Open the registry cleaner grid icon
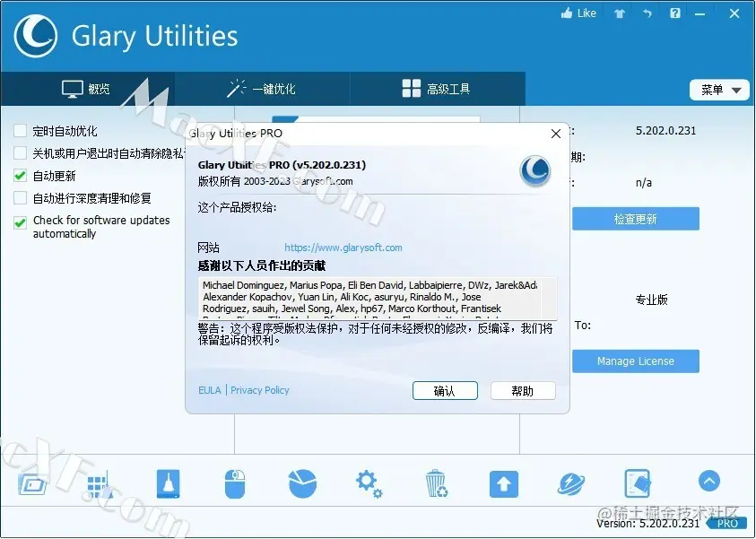756x539 pixels. (x=100, y=484)
